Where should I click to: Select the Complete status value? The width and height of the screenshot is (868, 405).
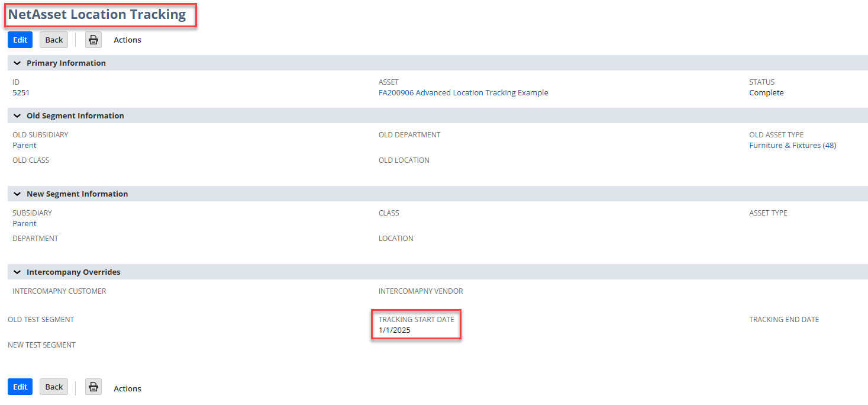766,92
